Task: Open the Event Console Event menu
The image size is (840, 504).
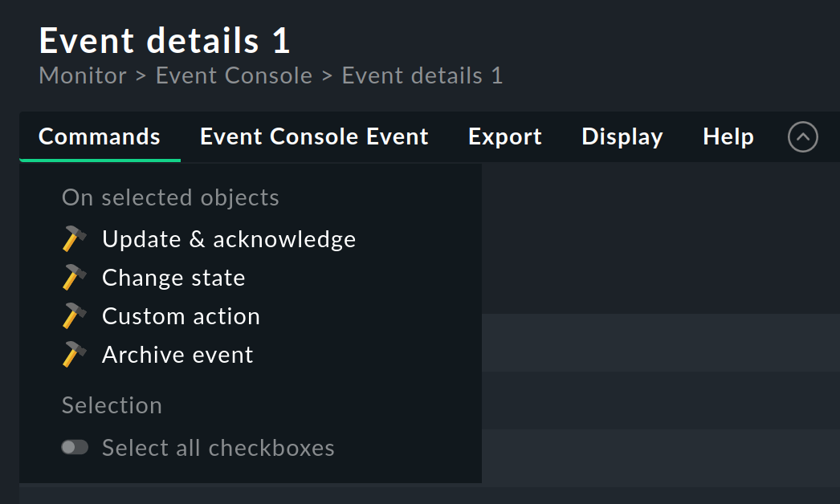Action: 314,137
